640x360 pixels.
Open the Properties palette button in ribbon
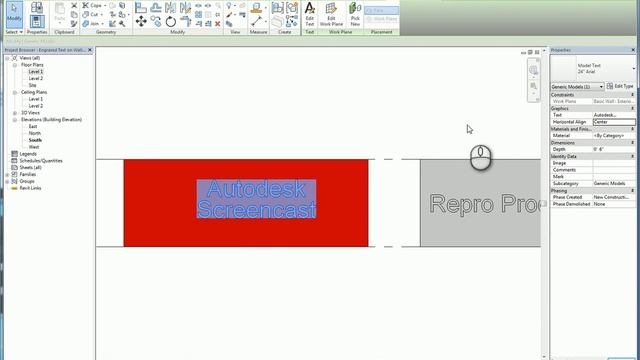click(x=37, y=21)
